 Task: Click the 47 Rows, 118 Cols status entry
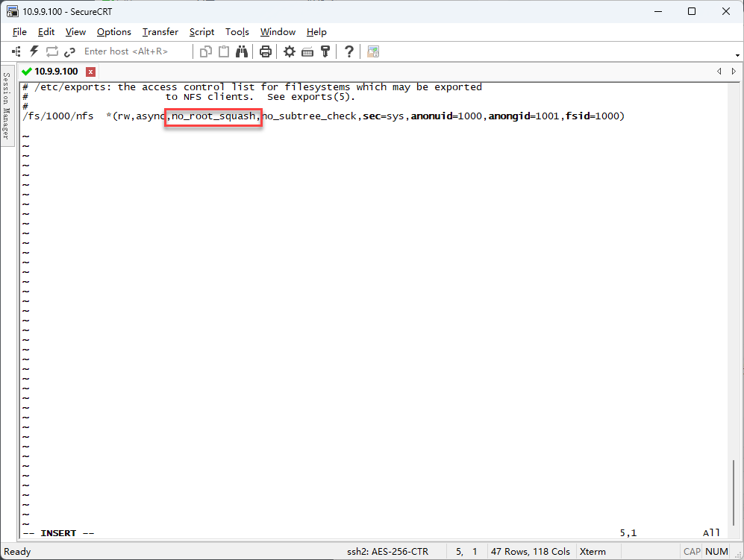pyautogui.click(x=531, y=552)
